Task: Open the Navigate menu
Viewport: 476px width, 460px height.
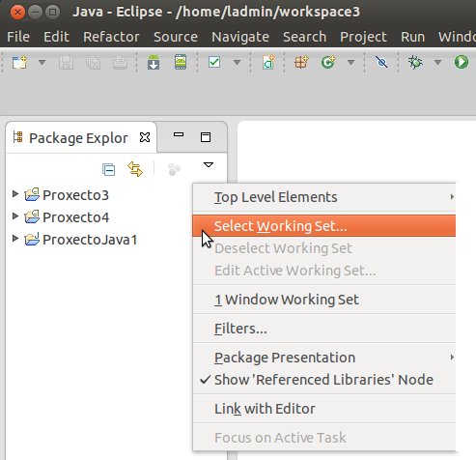Action: 240,37
